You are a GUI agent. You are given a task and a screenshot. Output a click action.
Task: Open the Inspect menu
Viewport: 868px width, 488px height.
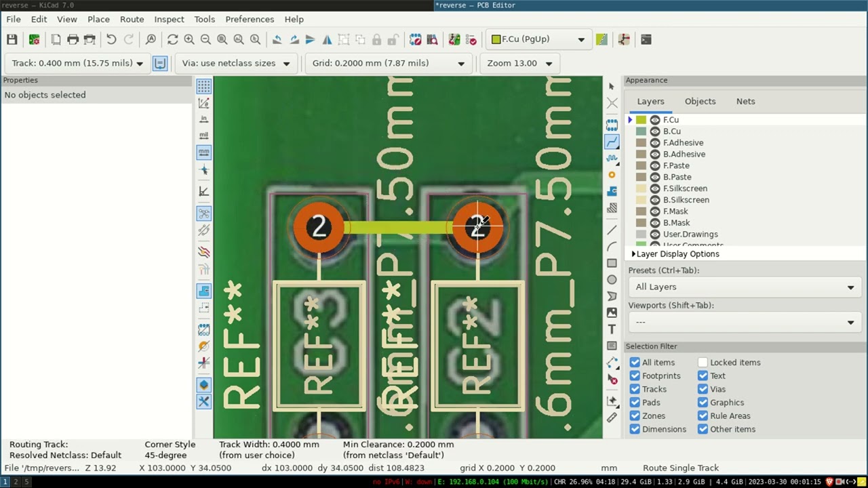[x=169, y=19]
